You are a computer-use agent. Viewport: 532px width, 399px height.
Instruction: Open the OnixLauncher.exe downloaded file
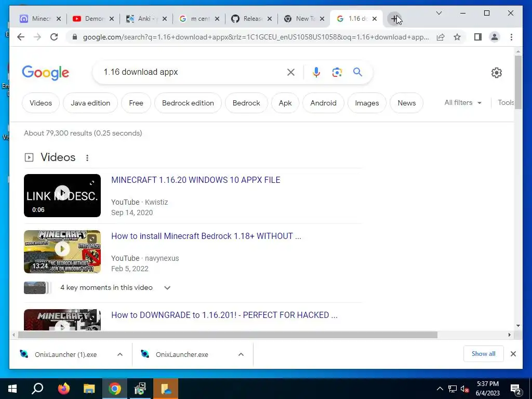point(182,354)
